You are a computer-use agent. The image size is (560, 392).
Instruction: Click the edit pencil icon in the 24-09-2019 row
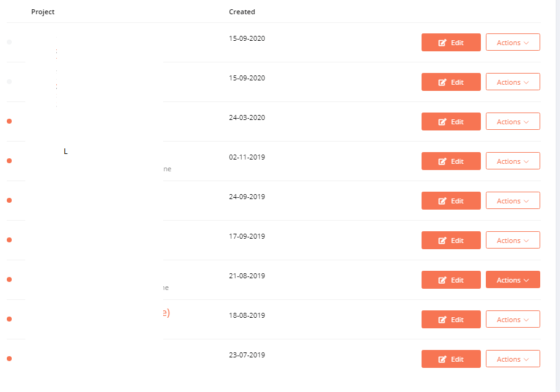point(442,201)
